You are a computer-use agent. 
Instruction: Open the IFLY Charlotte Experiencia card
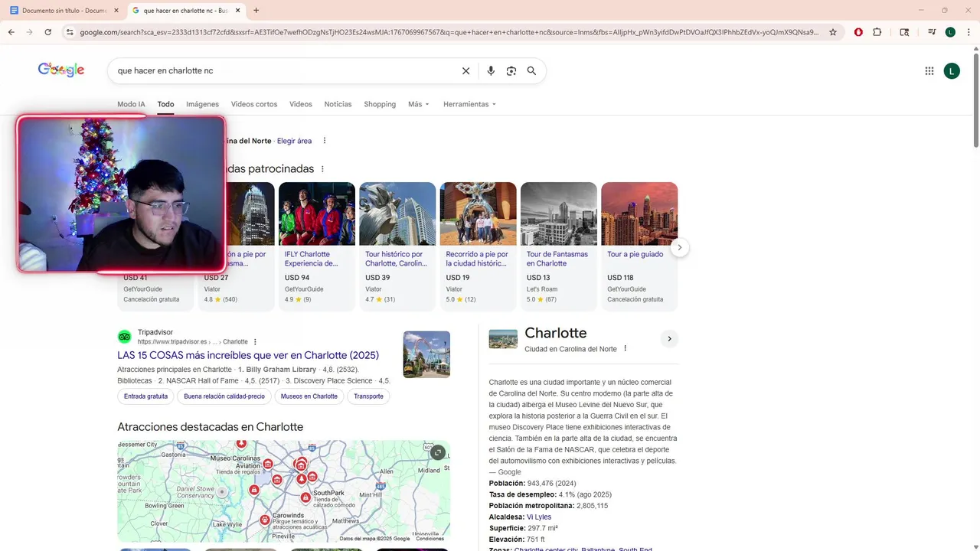tap(317, 246)
